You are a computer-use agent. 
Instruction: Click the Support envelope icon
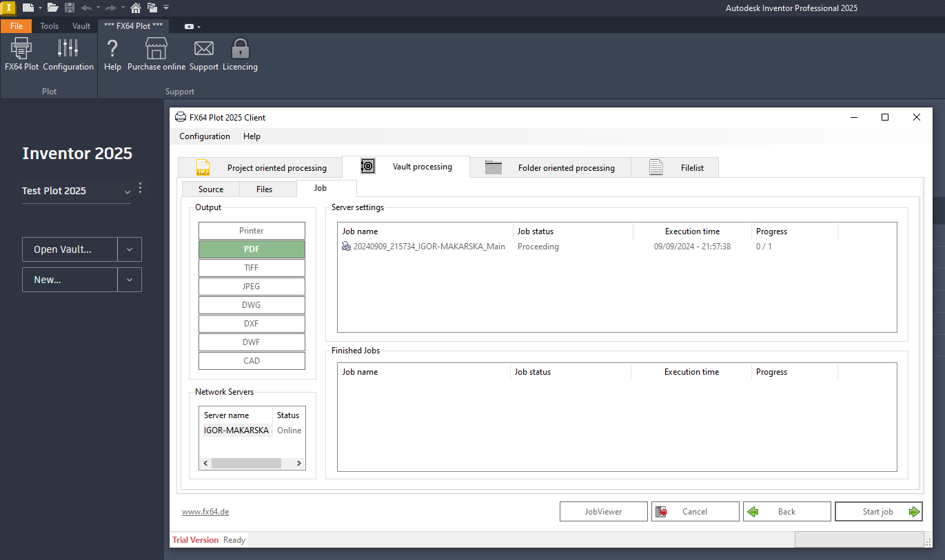pyautogui.click(x=204, y=54)
